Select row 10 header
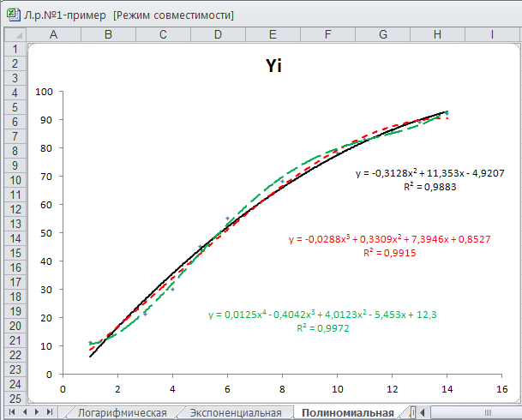 pyautogui.click(x=15, y=180)
